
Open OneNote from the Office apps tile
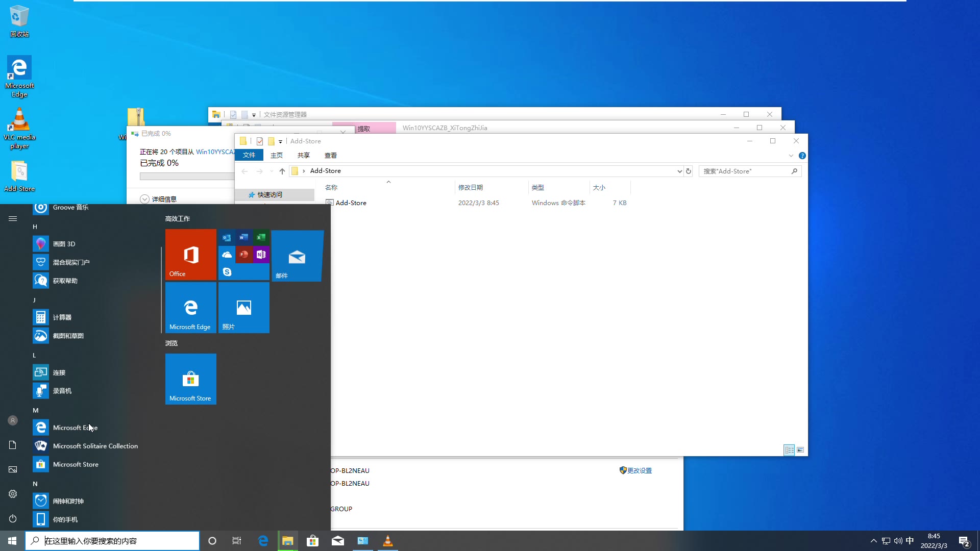coord(261,255)
